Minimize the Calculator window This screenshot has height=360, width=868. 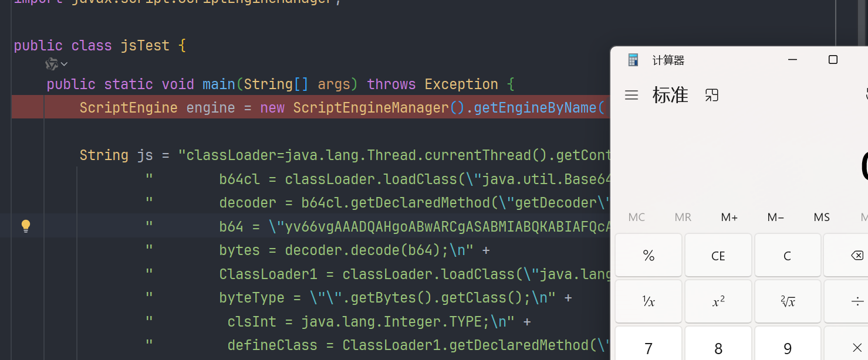pos(792,60)
